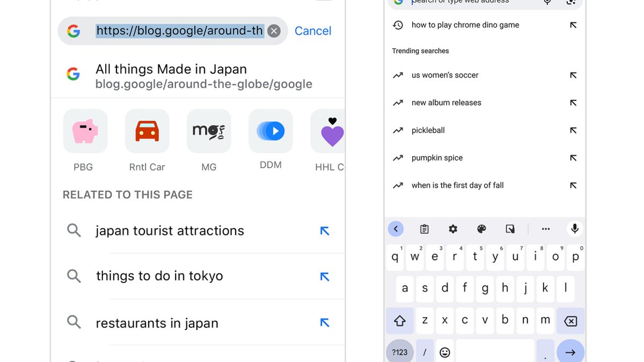Tap the voice search microphone in right search bar
The width and height of the screenshot is (644, 362).
pyautogui.click(x=547, y=2)
